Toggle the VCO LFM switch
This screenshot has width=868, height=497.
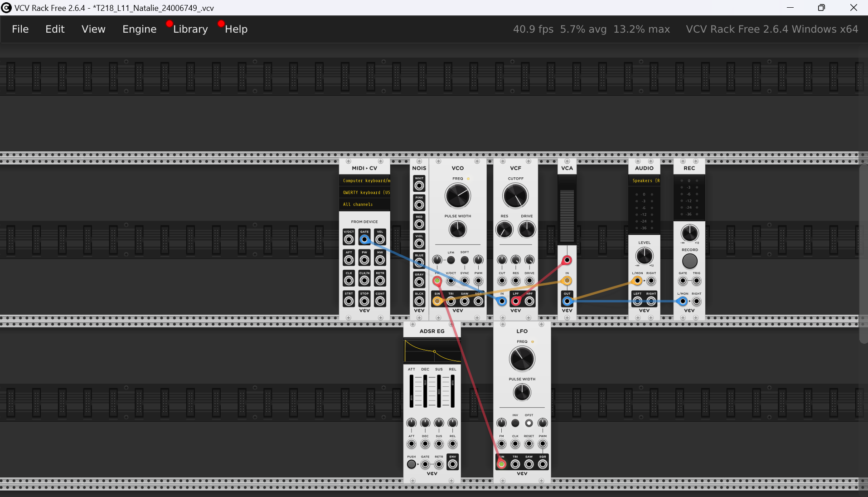pos(451,260)
